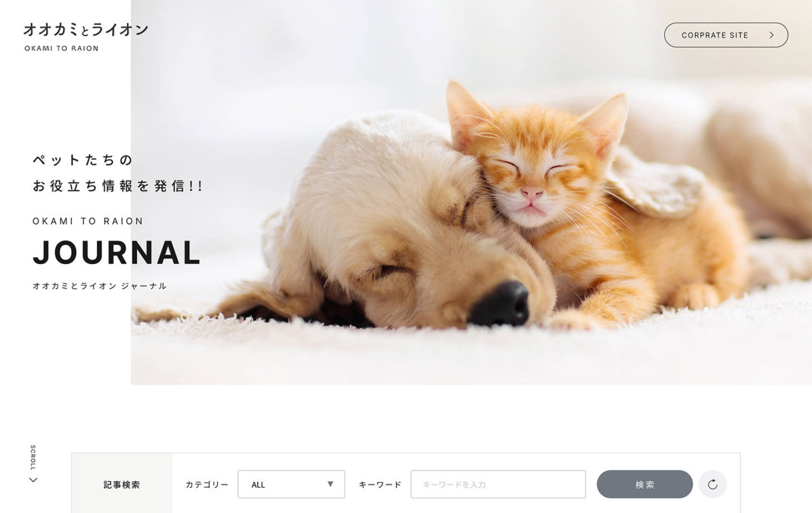Click OKAMI TO RAION text above JOURNAL
The image size is (812, 513).
click(88, 221)
